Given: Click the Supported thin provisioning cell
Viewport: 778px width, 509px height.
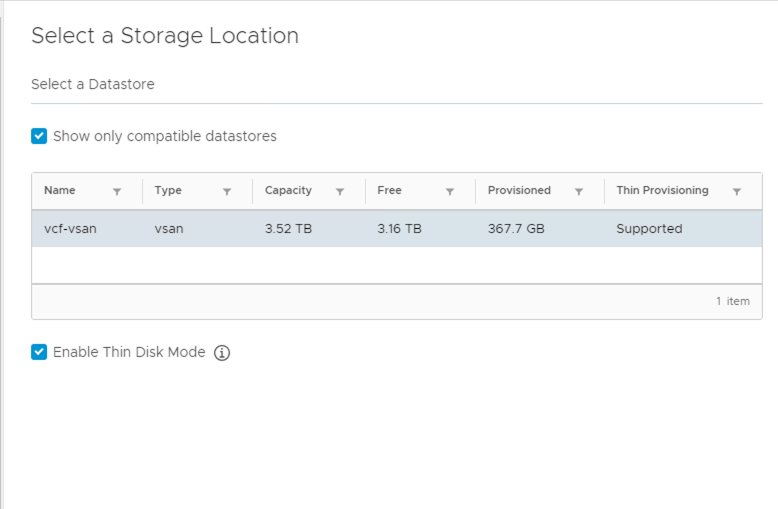Looking at the screenshot, I should pos(649,229).
